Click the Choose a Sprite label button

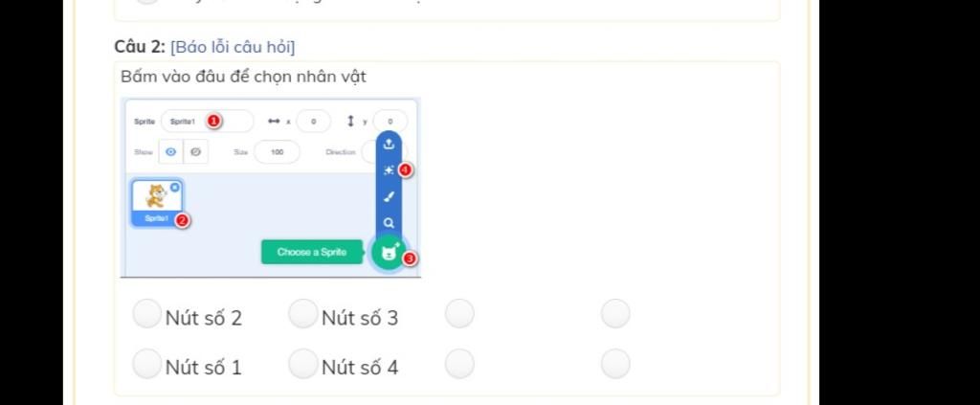[x=312, y=252]
